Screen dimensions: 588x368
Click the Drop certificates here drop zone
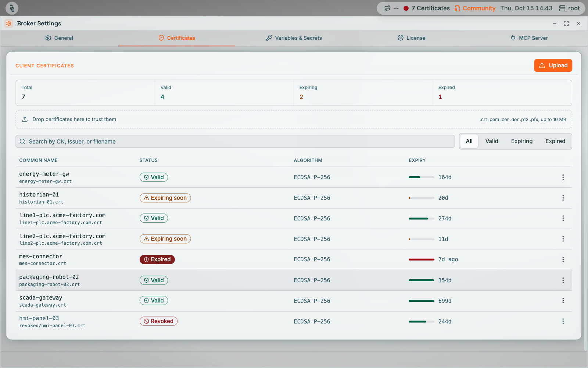[x=294, y=119]
